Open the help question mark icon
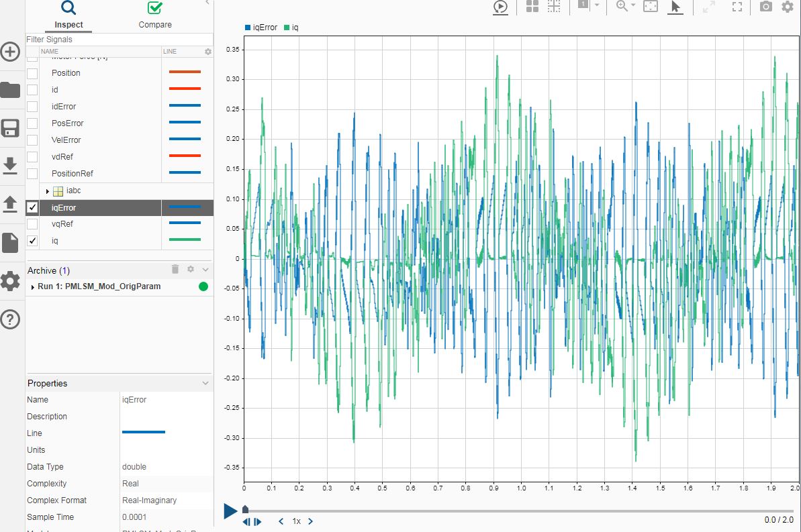 [x=10, y=319]
